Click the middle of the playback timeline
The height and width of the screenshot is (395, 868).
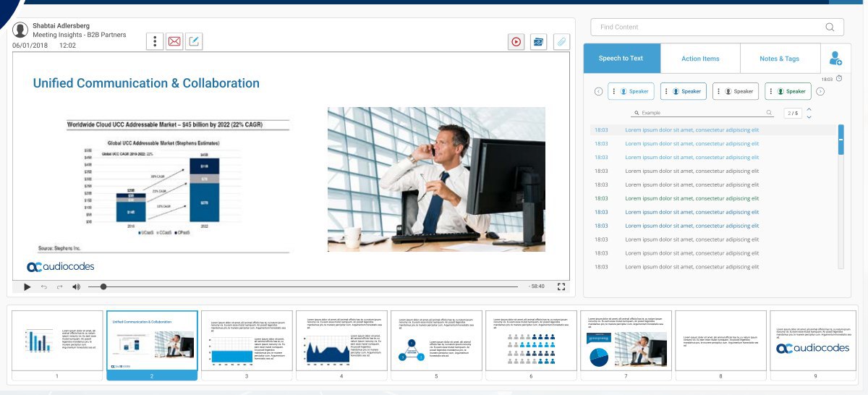point(303,287)
